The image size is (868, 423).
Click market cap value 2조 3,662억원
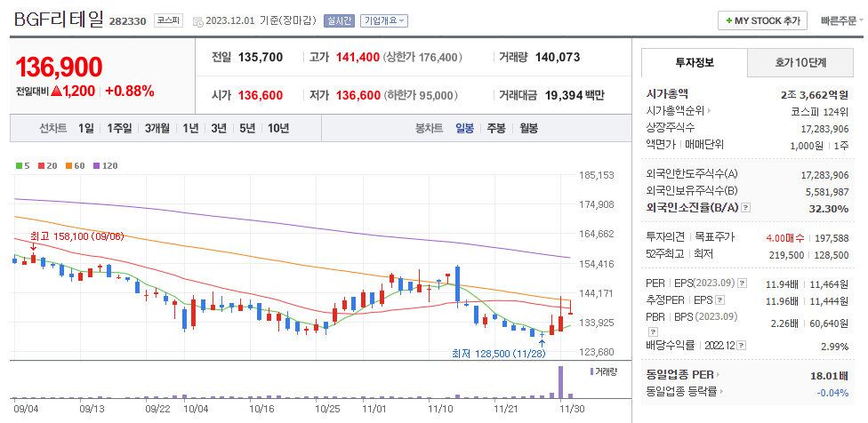pyautogui.click(x=815, y=94)
